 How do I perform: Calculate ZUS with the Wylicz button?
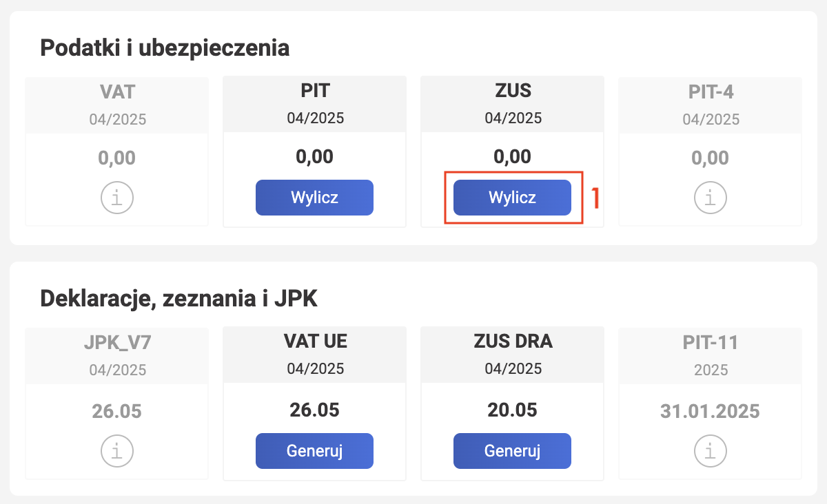coord(512,198)
